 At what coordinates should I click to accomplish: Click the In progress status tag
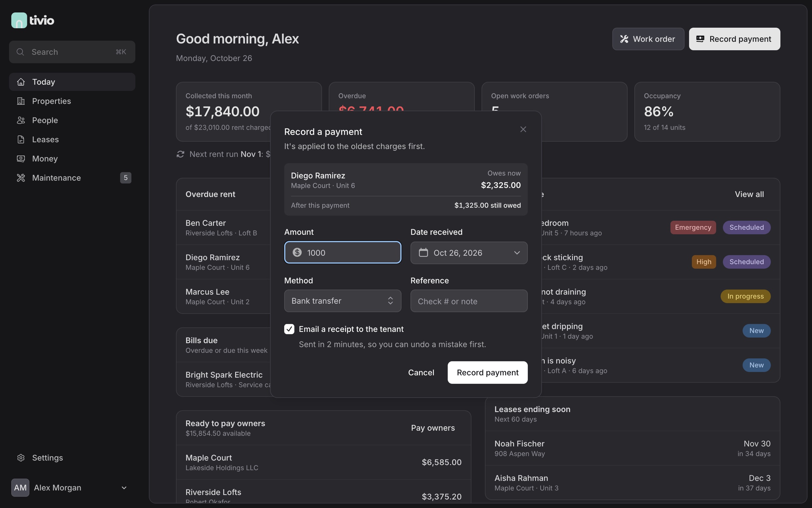pos(745,296)
